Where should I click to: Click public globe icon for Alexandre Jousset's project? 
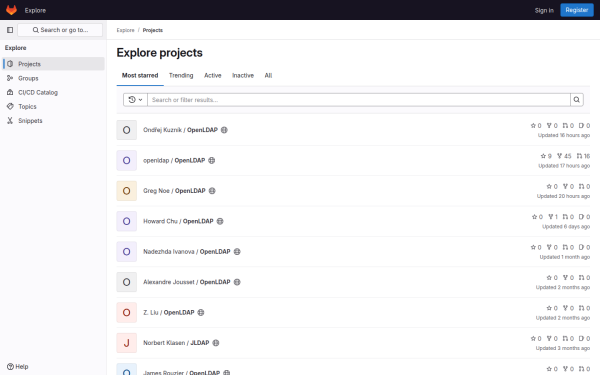pos(237,282)
